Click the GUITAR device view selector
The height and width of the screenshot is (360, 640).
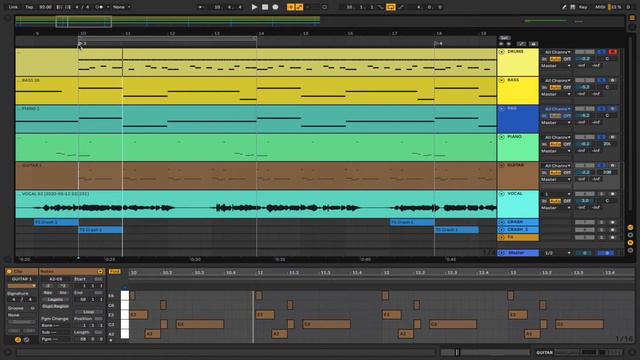(580, 352)
